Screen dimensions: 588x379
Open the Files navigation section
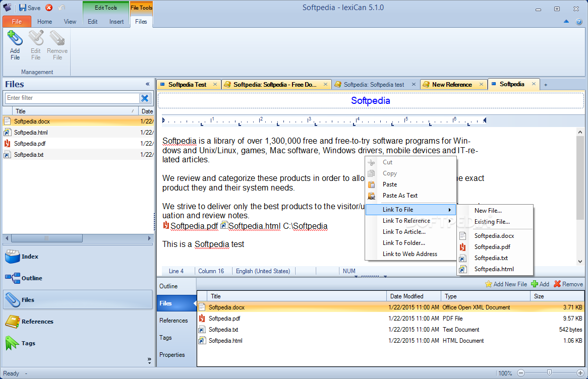(78, 299)
